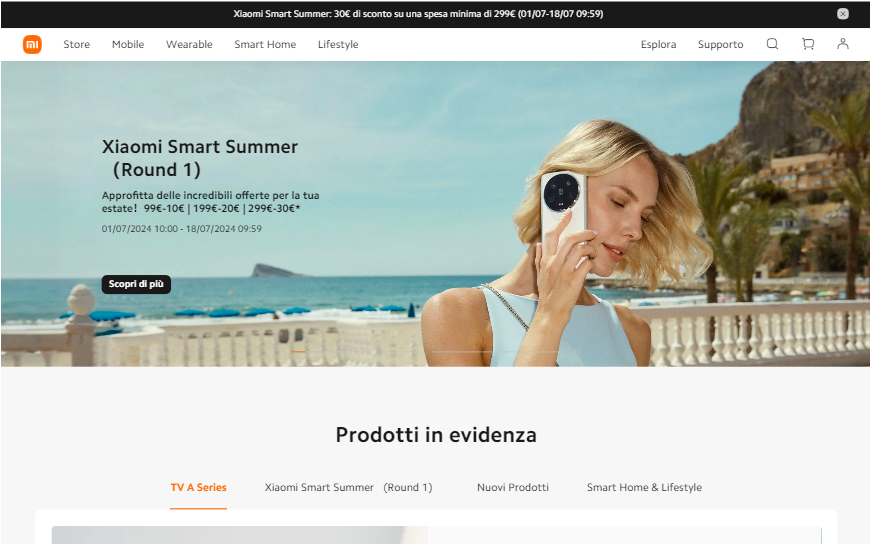870x544 pixels.
Task: Click the Scopri di più button
Action: pos(136,284)
